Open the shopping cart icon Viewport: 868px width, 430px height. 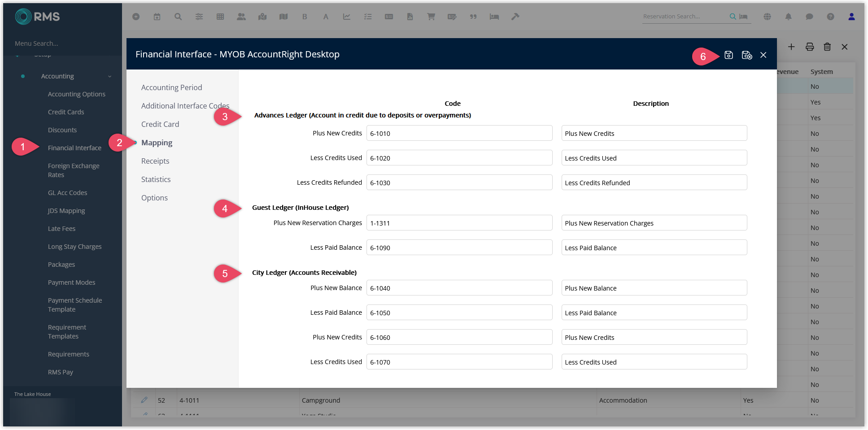pos(431,17)
